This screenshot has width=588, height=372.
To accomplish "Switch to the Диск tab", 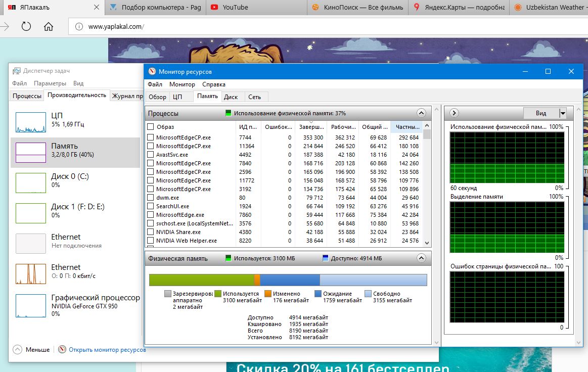I will (231, 97).
